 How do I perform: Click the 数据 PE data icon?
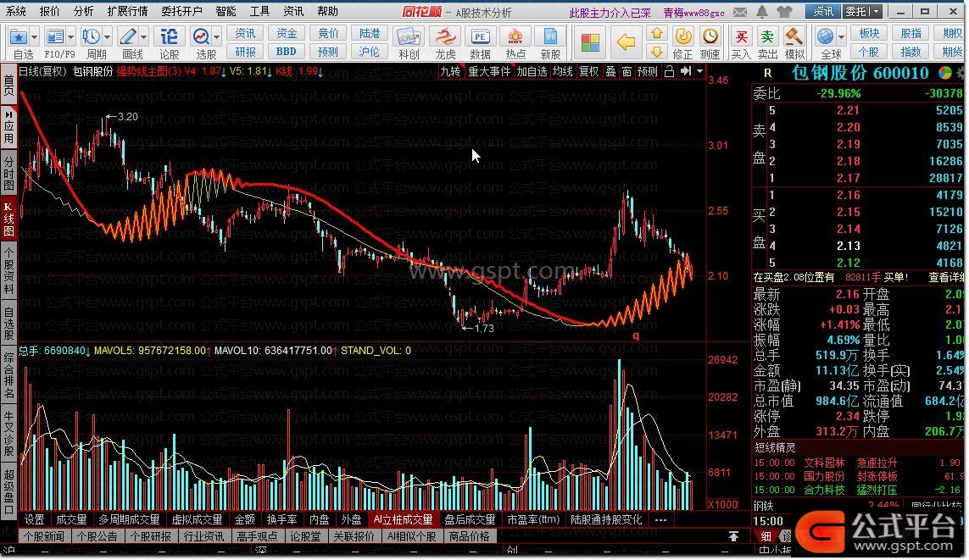pyautogui.click(x=480, y=37)
